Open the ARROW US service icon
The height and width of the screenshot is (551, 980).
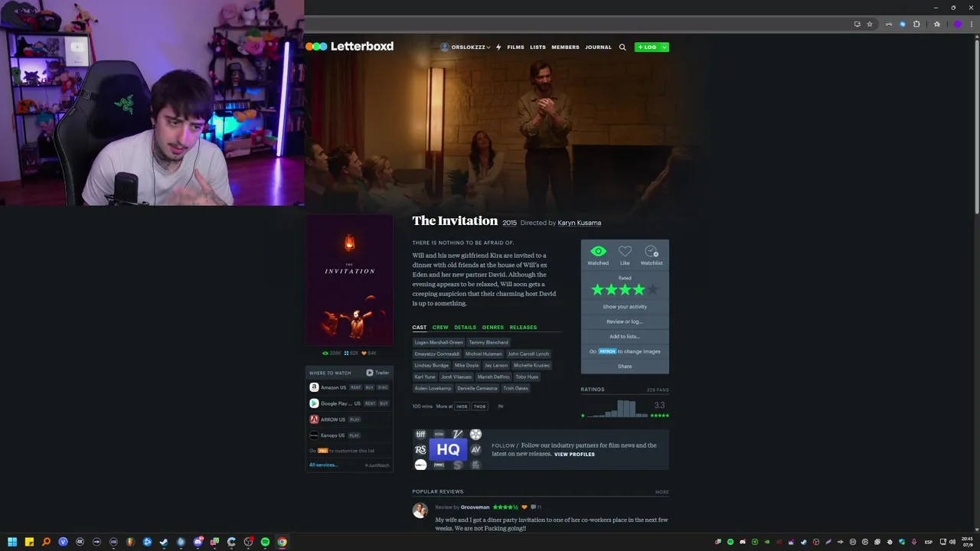click(x=314, y=419)
